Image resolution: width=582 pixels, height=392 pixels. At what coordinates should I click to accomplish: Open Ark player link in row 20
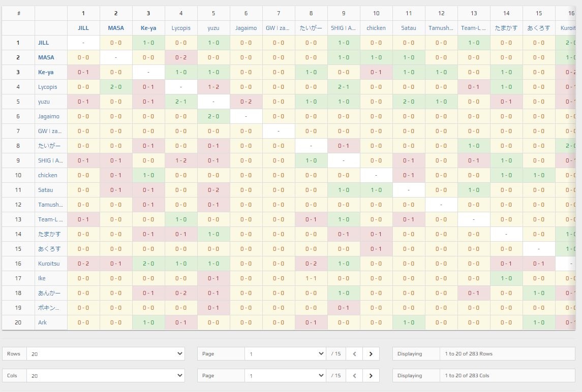point(42,322)
